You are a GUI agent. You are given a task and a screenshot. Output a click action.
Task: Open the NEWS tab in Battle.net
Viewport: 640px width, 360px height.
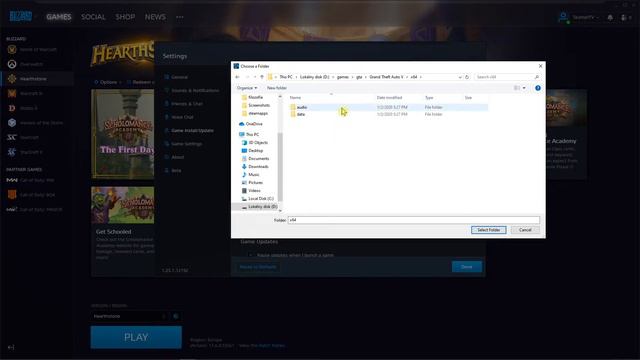[155, 17]
